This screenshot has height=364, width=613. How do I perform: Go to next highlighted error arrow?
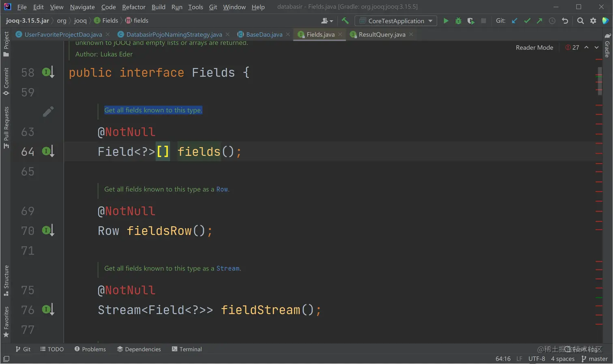point(596,47)
